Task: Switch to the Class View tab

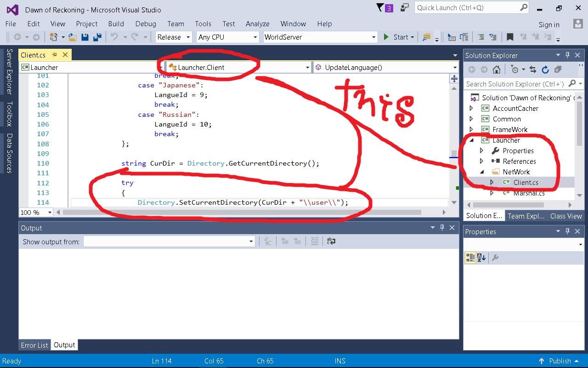Action: coord(566,216)
